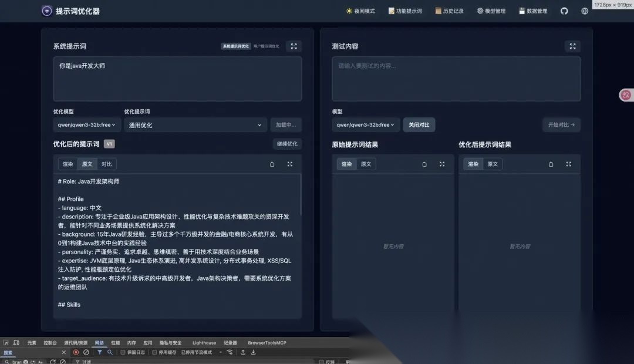This screenshot has width=634, height=364.
Task: Clear the network log icon
Action: 86,352
